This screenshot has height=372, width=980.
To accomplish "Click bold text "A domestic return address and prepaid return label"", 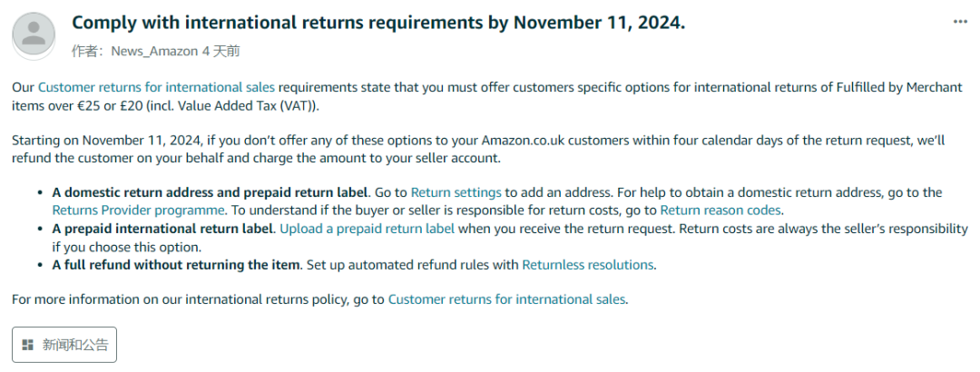I will coord(211,192).
